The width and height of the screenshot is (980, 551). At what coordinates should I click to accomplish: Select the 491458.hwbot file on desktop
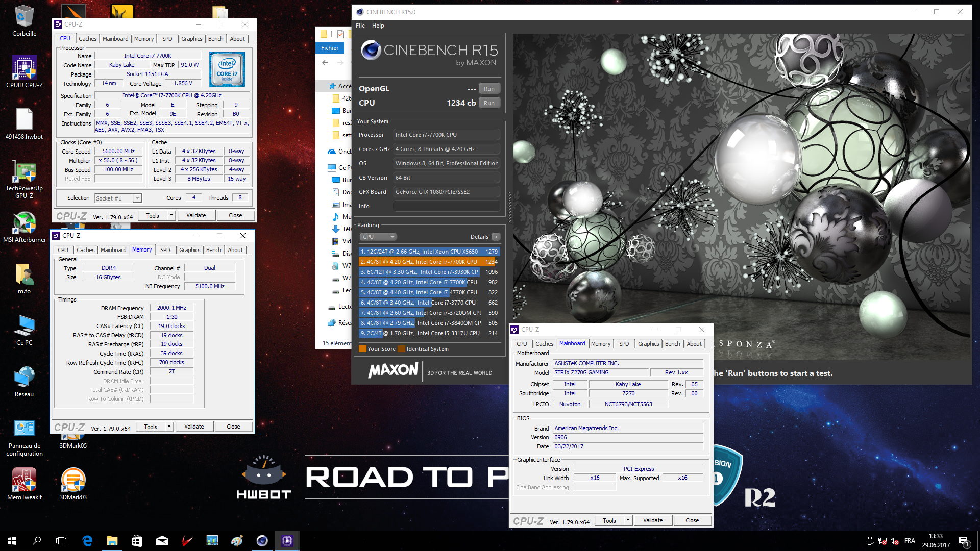pyautogui.click(x=24, y=123)
